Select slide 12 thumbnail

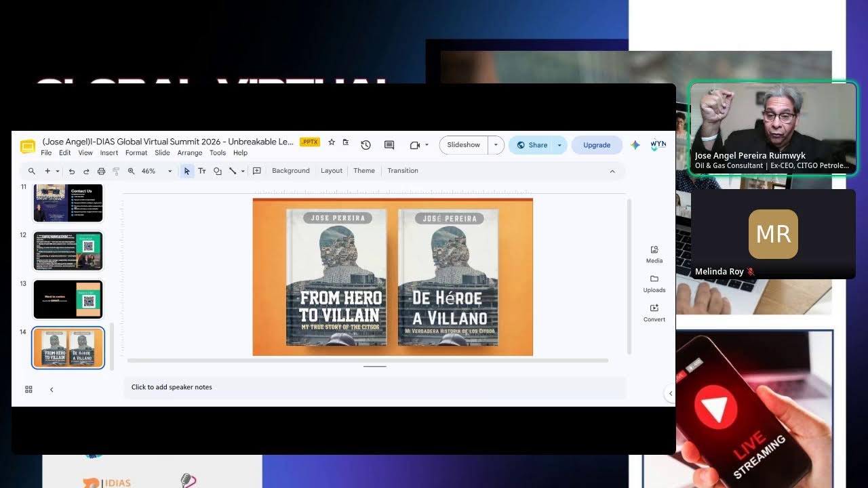(68, 251)
